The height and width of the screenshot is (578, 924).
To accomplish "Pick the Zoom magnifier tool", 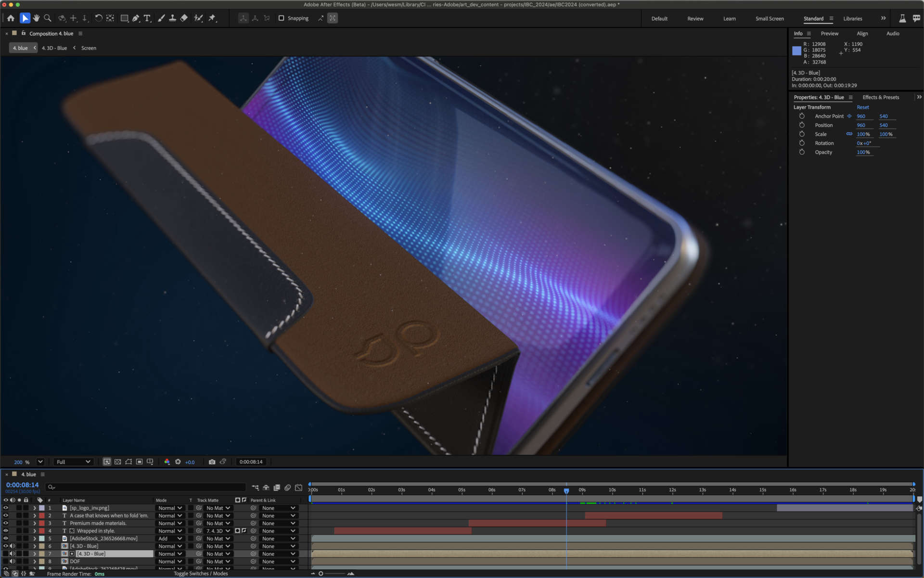I will pos(48,18).
